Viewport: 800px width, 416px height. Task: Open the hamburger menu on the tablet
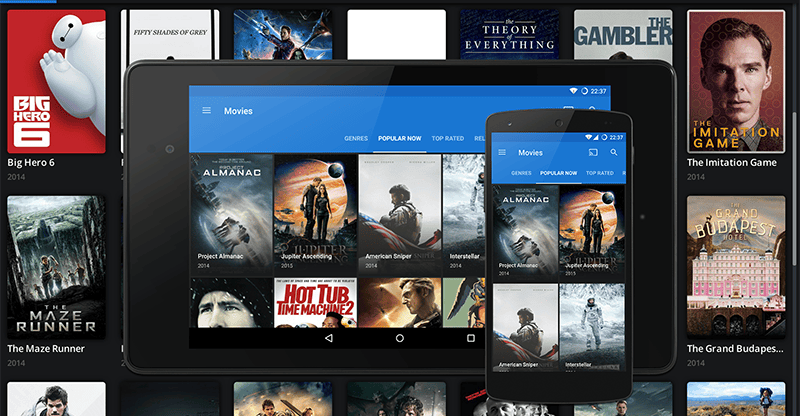pyautogui.click(x=207, y=110)
